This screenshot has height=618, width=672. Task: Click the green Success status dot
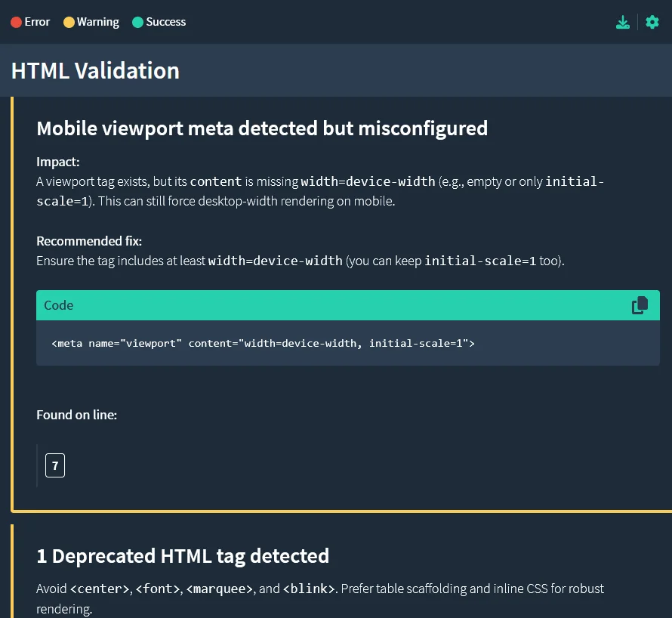pyautogui.click(x=137, y=22)
